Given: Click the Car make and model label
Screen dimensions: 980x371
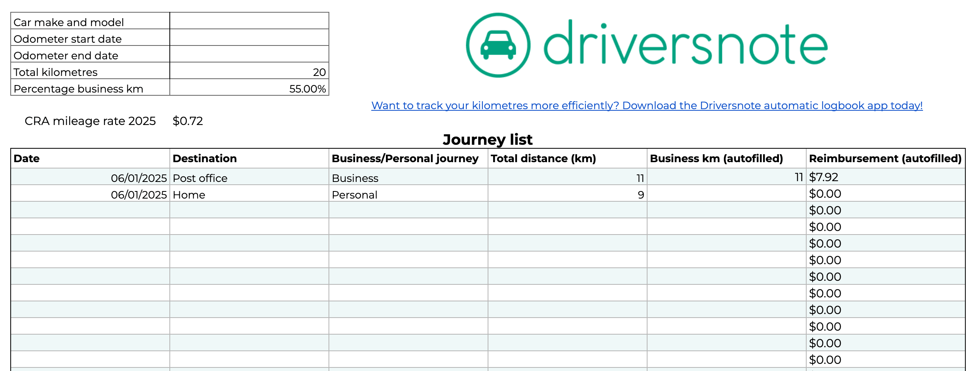Looking at the screenshot, I should click(90, 21).
